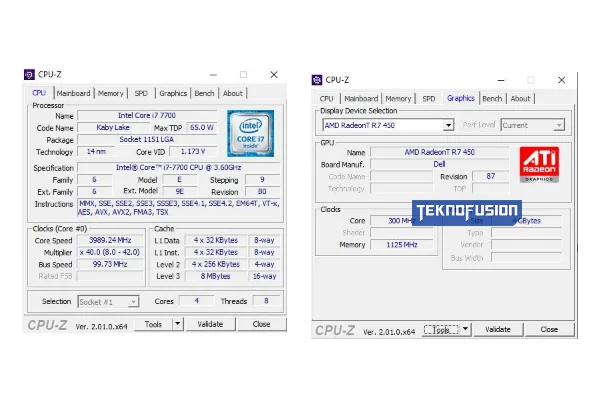Open Graphics tab in left CPU-Z window
Viewport: 600px width, 400px height.
(173, 93)
